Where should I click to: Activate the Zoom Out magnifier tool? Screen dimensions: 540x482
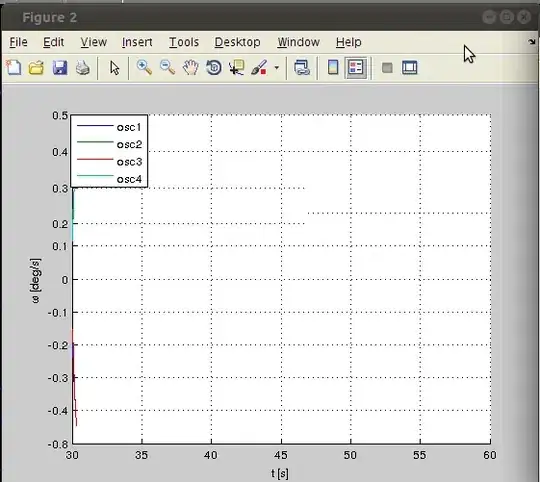click(x=167, y=67)
